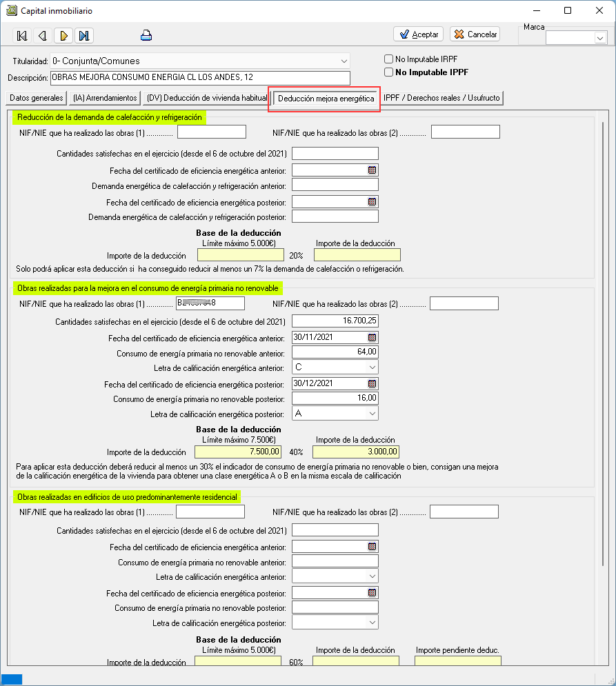The width and height of the screenshot is (616, 686).
Task: Click the later heating and cooling demand field
Action: 335,216
